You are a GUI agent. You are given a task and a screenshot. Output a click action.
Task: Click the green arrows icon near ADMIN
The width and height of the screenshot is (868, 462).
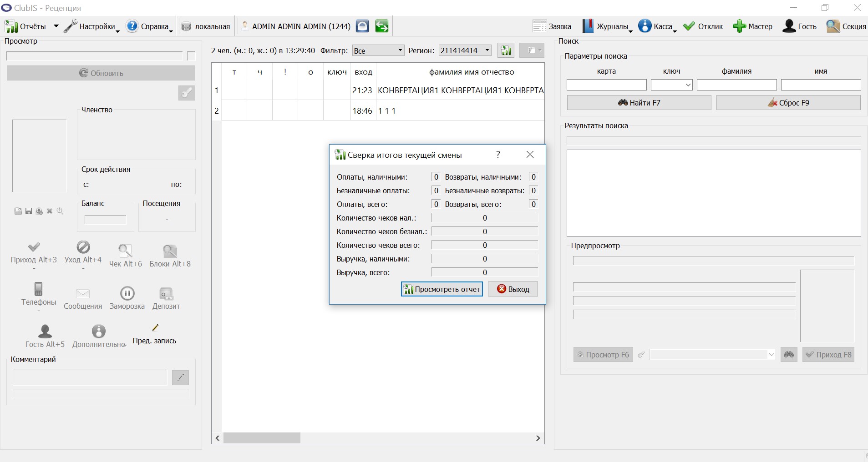point(382,26)
